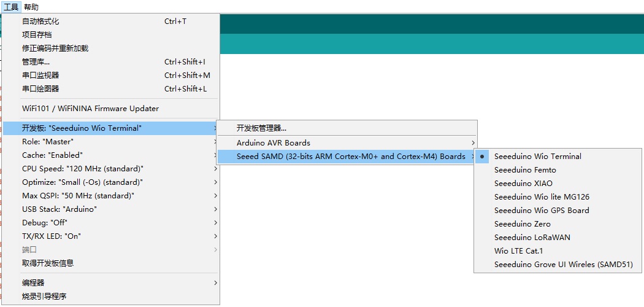Viewport: 644px width, 307px height.
Task: Expand Max QSPI 50 MHz submenu
Action: [x=111, y=196]
